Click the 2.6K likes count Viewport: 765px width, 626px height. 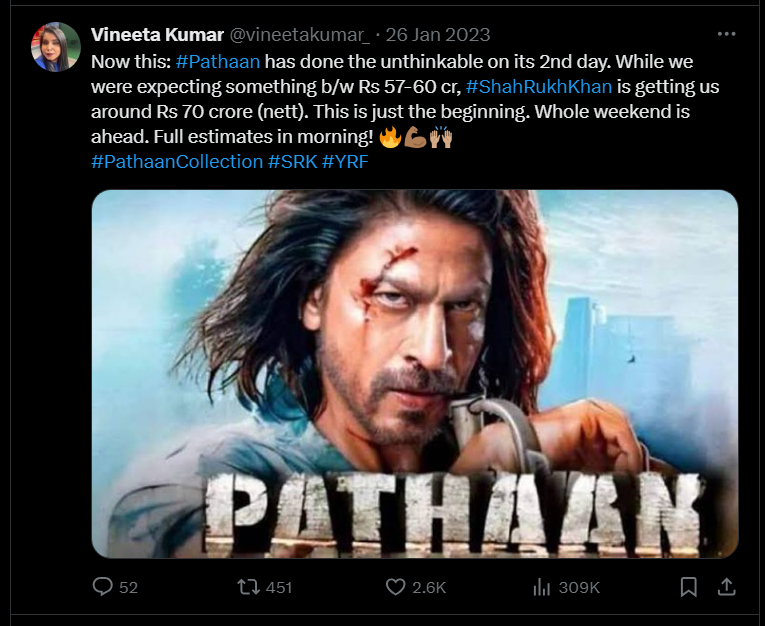point(429,587)
